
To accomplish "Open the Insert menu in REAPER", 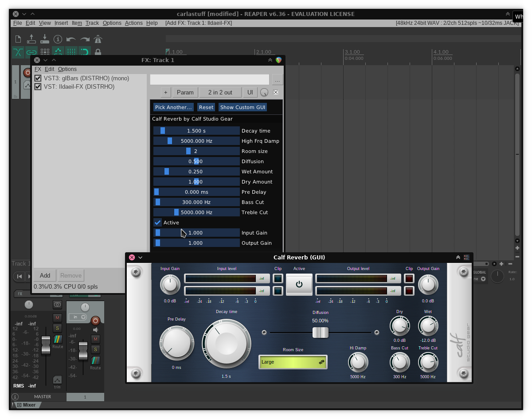I will 61,23.
